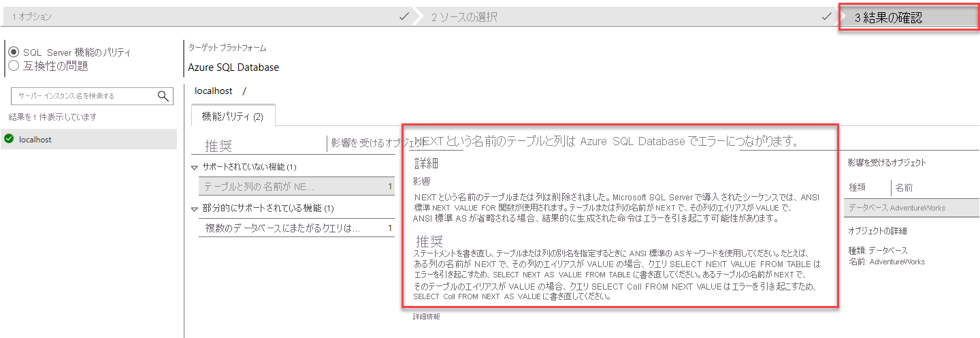980x338 pixels.
Task: Click checkmark icon on オプション step
Action: [x=404, y=16]
